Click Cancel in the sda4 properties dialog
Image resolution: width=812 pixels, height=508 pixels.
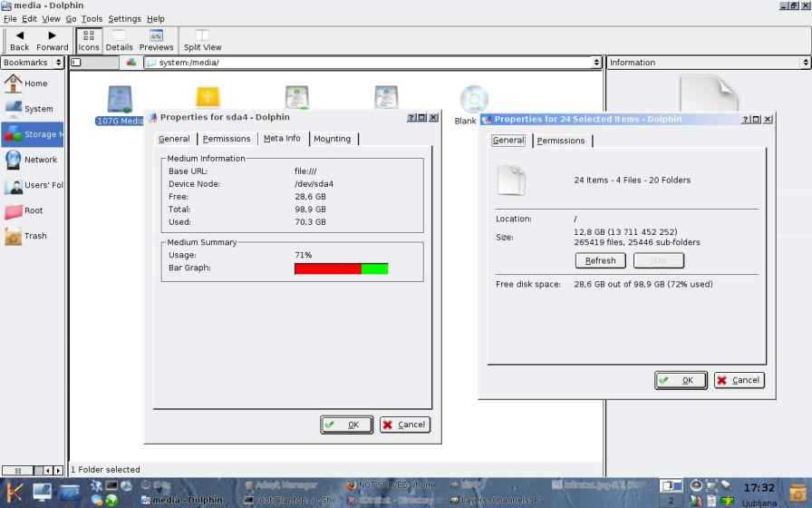click(404, 425)
